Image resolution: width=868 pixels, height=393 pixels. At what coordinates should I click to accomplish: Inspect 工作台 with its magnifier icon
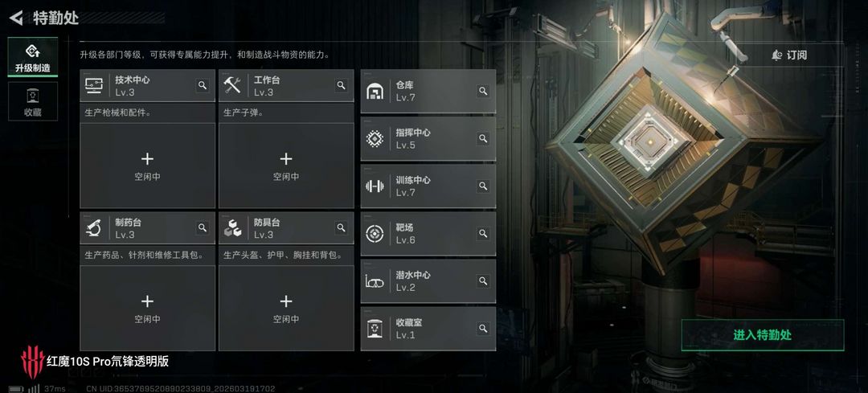[341, 85]
